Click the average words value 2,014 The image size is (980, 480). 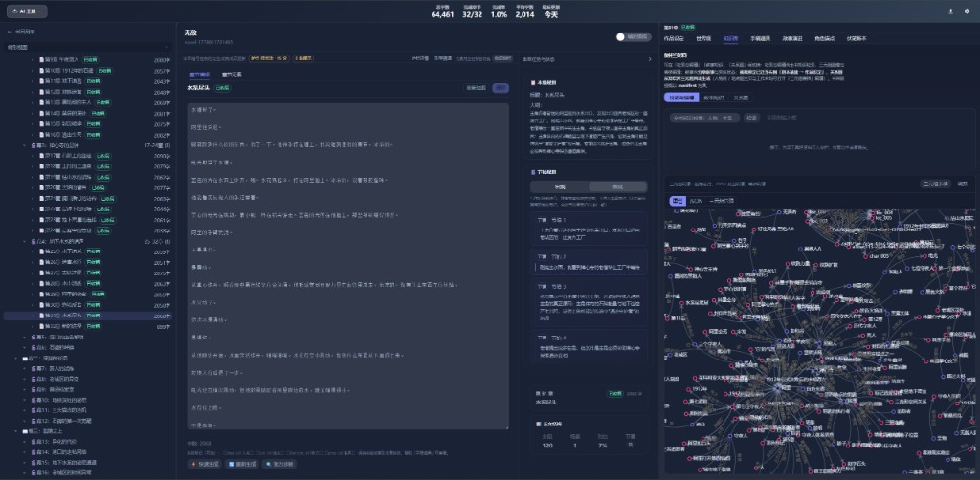(524, 15)
